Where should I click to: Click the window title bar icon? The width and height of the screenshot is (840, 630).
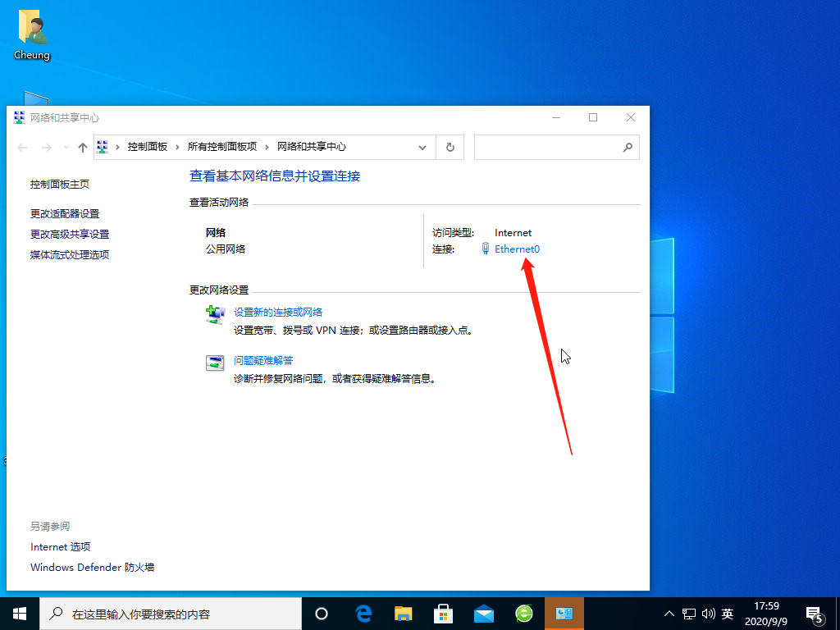point(20,117)
